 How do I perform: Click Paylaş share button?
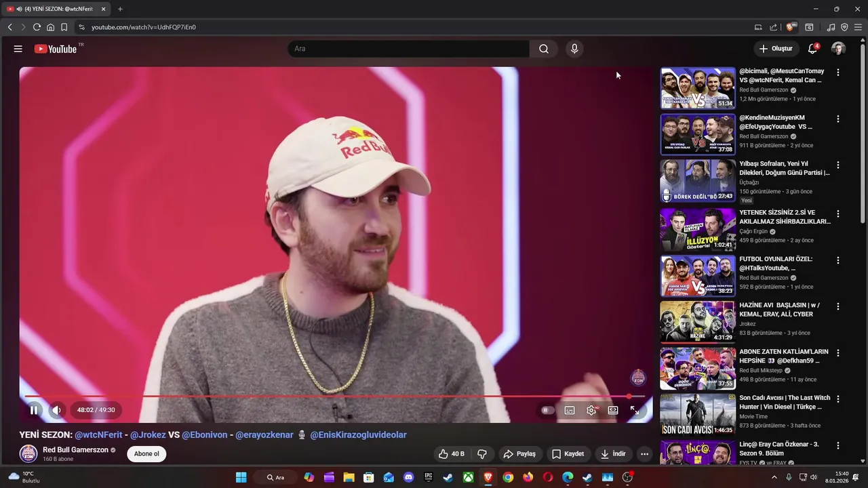519,453
